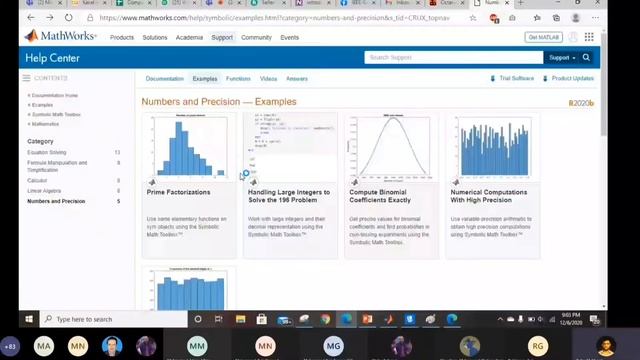The width and height of the screenshot is (640, 360).
Task: Open the browser profile avatar
Action: (576, 18)
